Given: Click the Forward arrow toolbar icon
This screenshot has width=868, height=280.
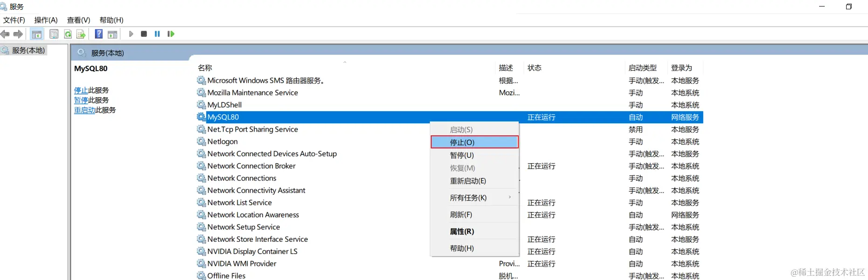Looking at the screenshot, I should (x=18, y=34).
